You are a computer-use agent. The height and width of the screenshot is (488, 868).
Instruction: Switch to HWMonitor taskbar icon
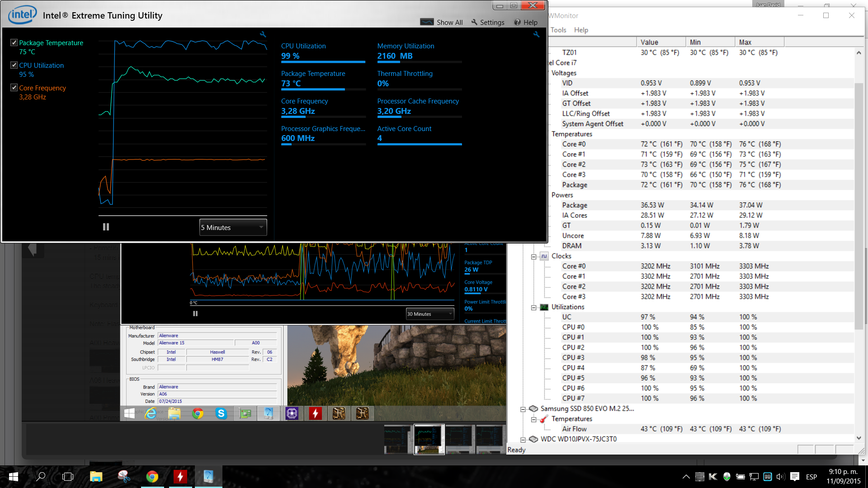[x=208, y=477]
